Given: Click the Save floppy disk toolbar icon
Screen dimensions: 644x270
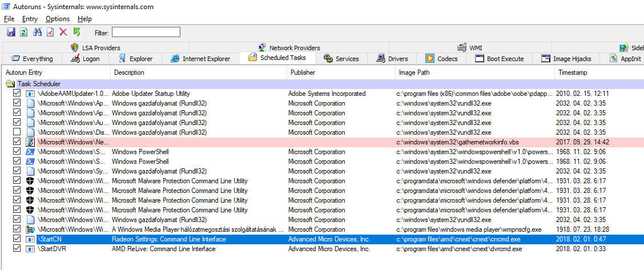Looking at the screenshot, I should (11, 32).
